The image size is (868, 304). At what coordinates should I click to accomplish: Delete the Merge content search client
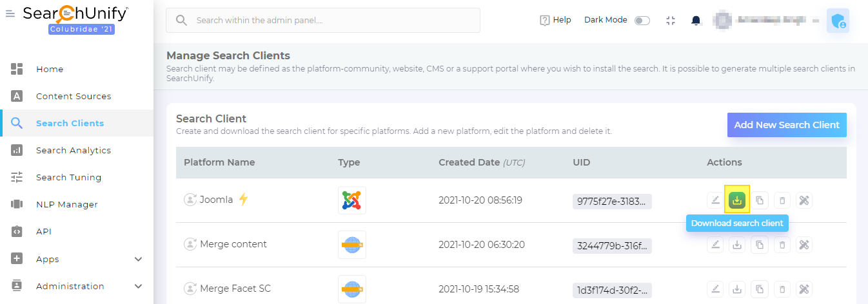point(782,245)
